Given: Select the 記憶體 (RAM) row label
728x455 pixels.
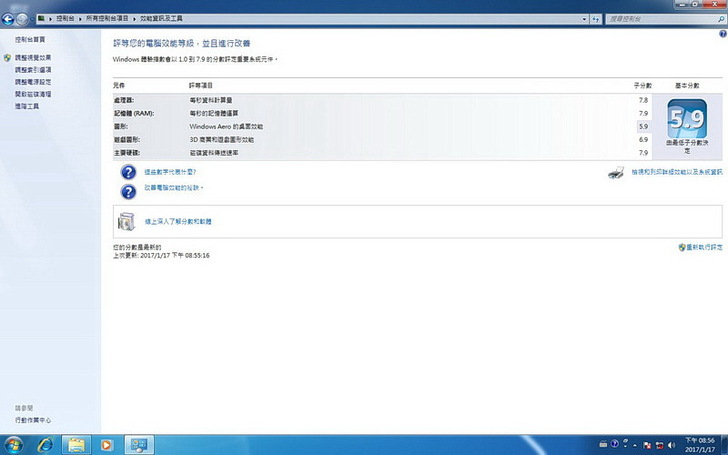Looking at the screenshot, I should (134, 113).
